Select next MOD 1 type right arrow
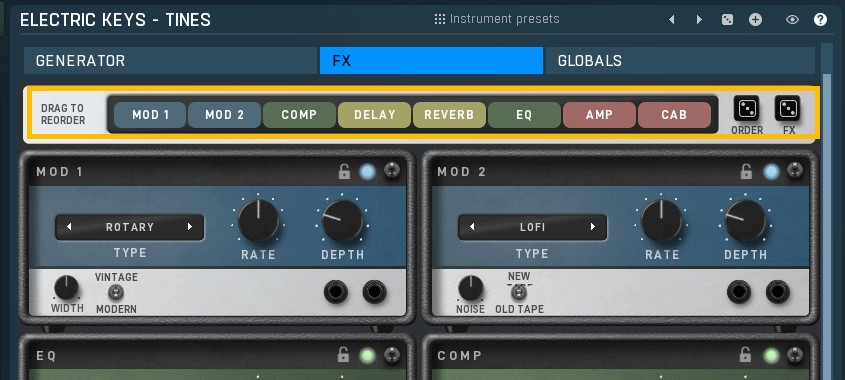Image resolution: width=845 pixels, height=380 pixels. click(x=190, y=227)
